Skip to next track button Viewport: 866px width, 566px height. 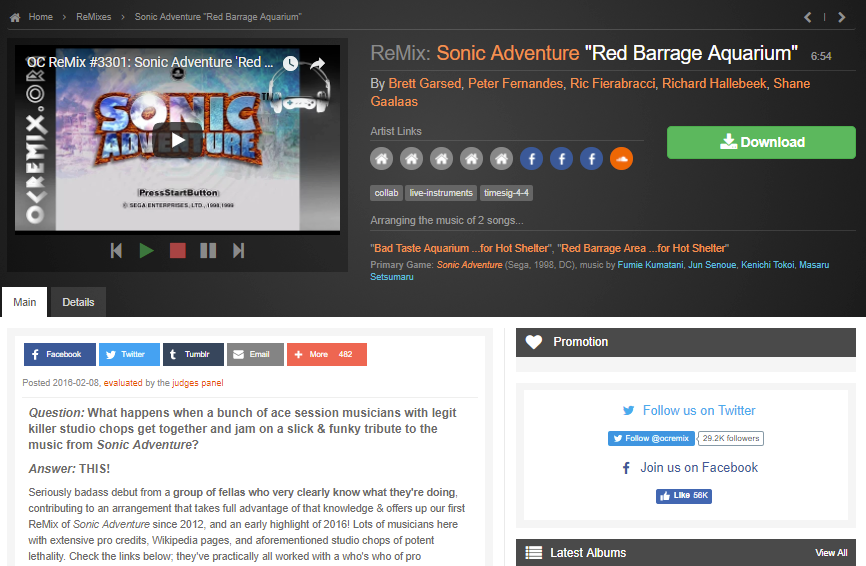coord(239,251)
